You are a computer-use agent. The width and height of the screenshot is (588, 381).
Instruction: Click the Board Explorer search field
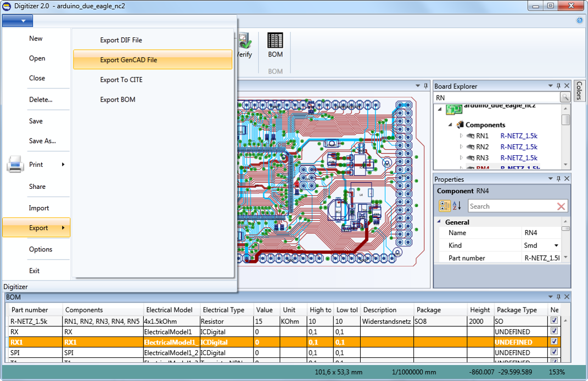click(497, 98)
